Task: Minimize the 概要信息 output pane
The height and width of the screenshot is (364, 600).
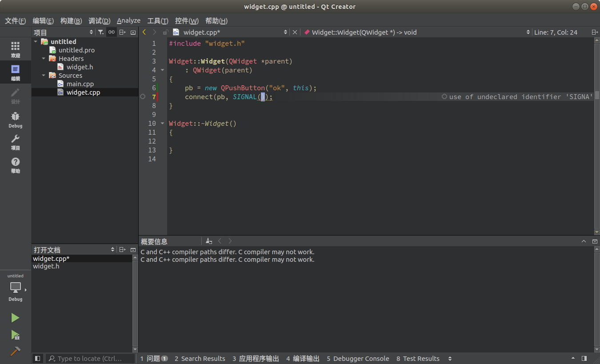Action: click(595, 241)
